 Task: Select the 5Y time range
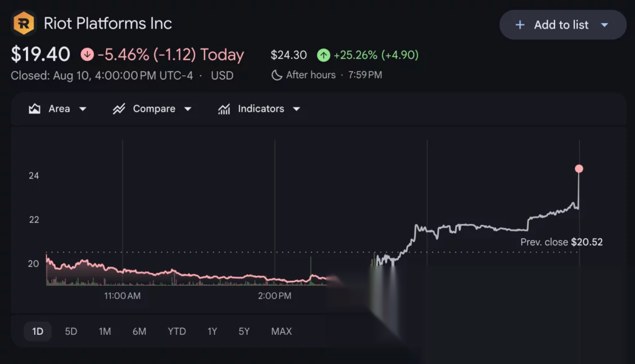point(244,331)
